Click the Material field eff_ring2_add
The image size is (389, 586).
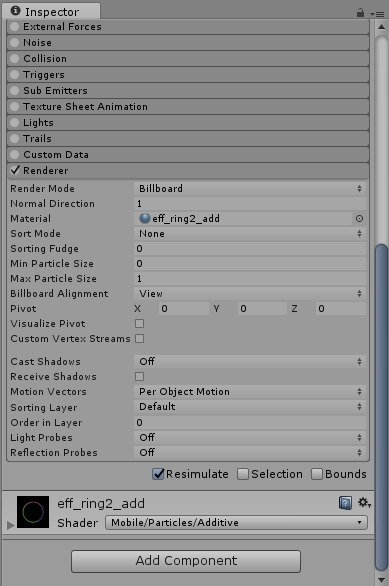(243, 219)
